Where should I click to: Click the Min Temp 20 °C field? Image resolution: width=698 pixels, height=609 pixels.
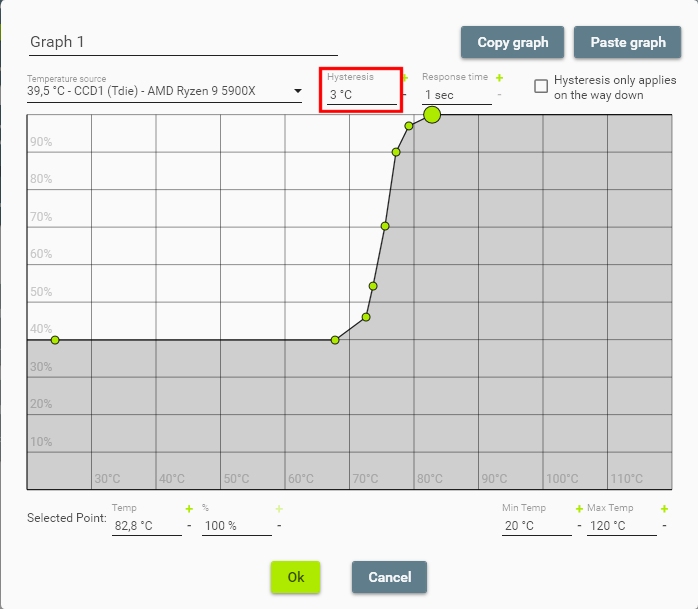pyautogui.click(x=537, y=526)
